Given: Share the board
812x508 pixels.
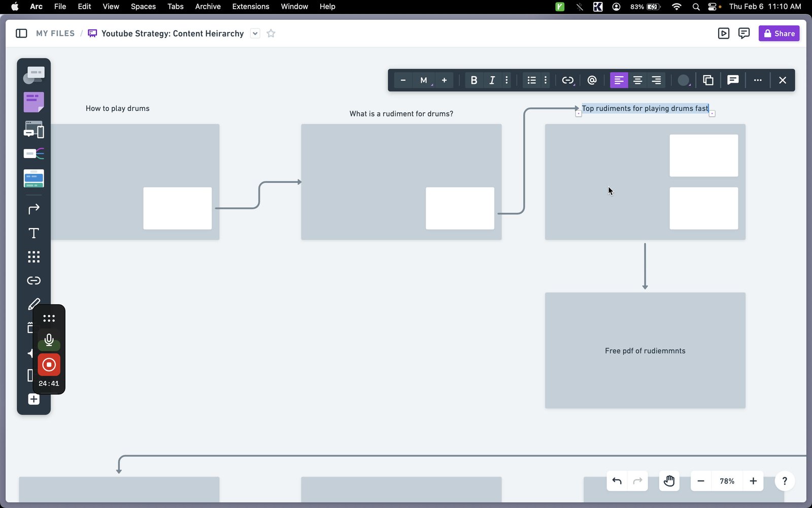Looking at the screenshot, I should (x=779, y=34).
